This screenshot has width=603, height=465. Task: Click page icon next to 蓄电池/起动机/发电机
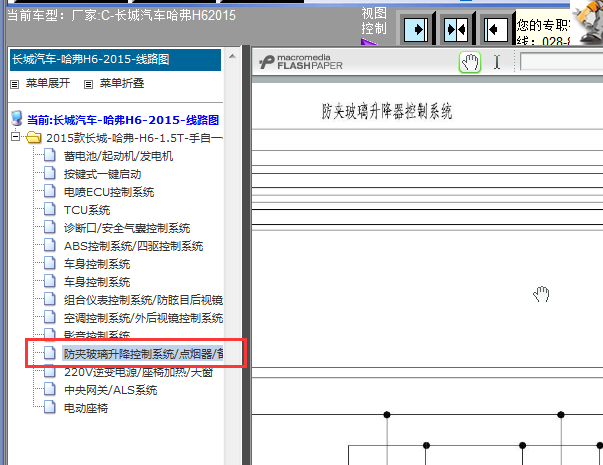click(50, 155)
